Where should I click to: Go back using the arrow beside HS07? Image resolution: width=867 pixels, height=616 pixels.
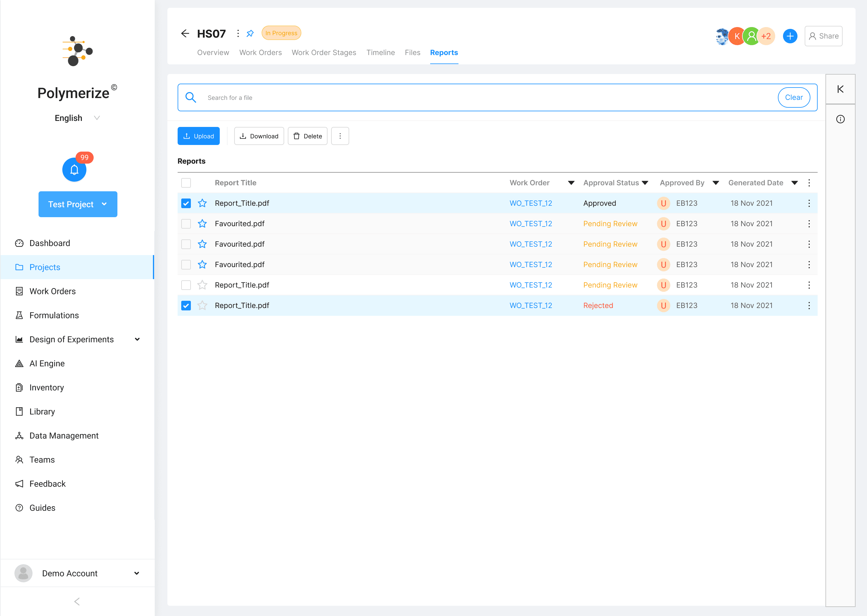pyautogui.click(x=185, y=33)
